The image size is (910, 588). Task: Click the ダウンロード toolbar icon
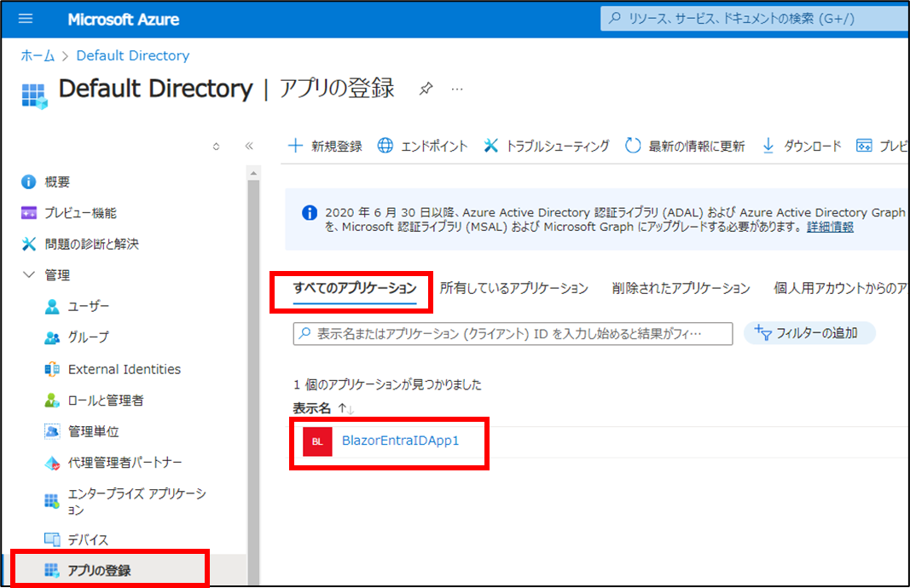[802, 146]
